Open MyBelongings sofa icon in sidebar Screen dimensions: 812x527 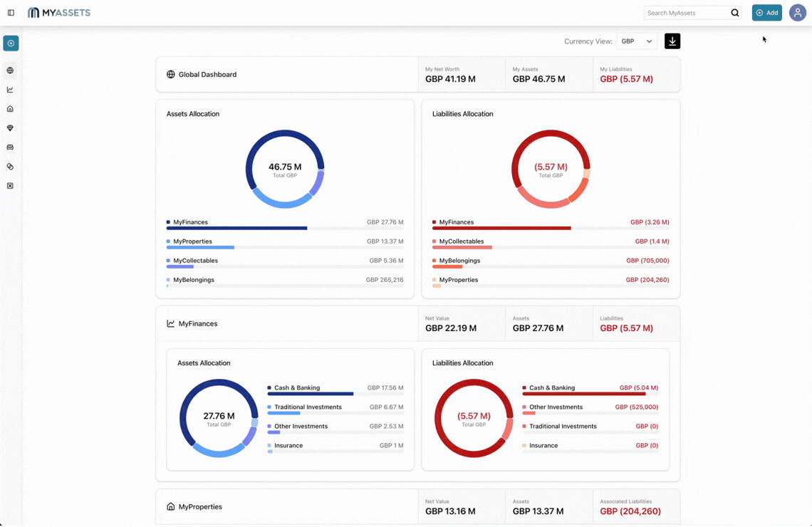pos(10,147)
